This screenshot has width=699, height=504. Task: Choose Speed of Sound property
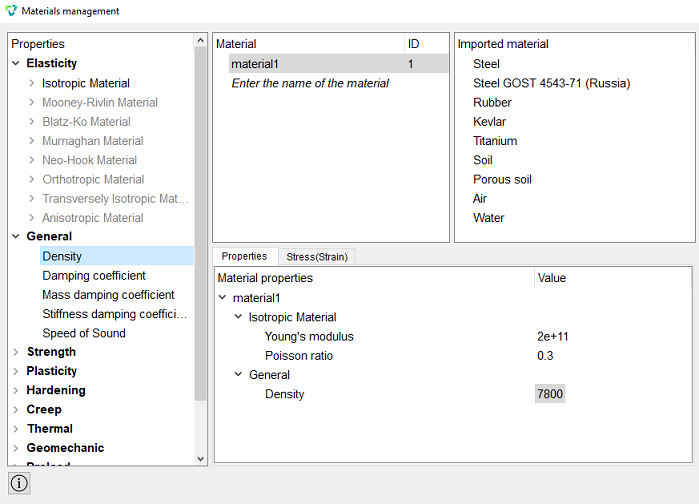point(84,333)
